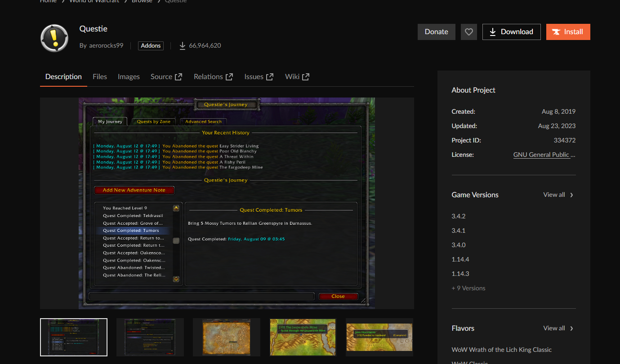Select the third parchment map thumbnail

click(x=227, y=337)
